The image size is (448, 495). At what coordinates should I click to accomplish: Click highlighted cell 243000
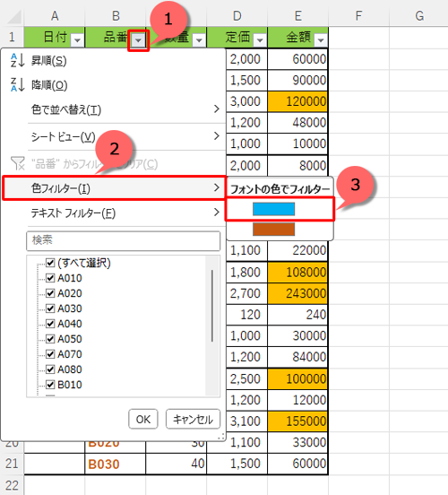(x=297, y=293)
